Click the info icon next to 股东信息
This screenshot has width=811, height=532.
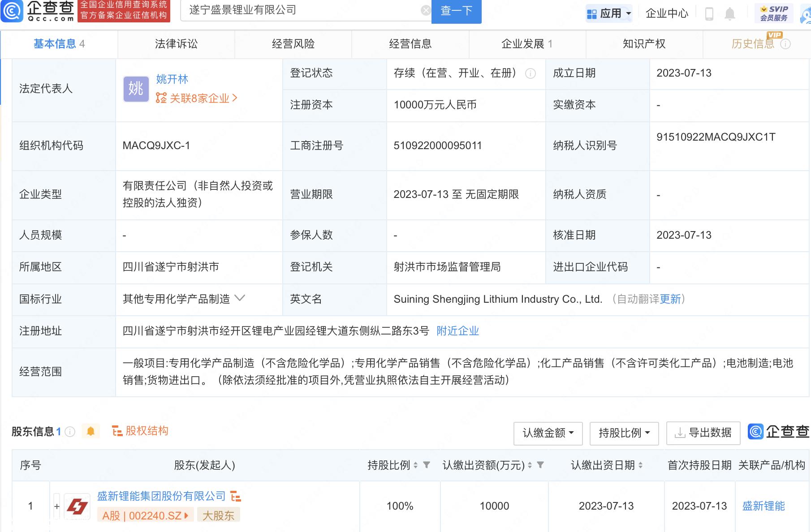tap(70, 431)
